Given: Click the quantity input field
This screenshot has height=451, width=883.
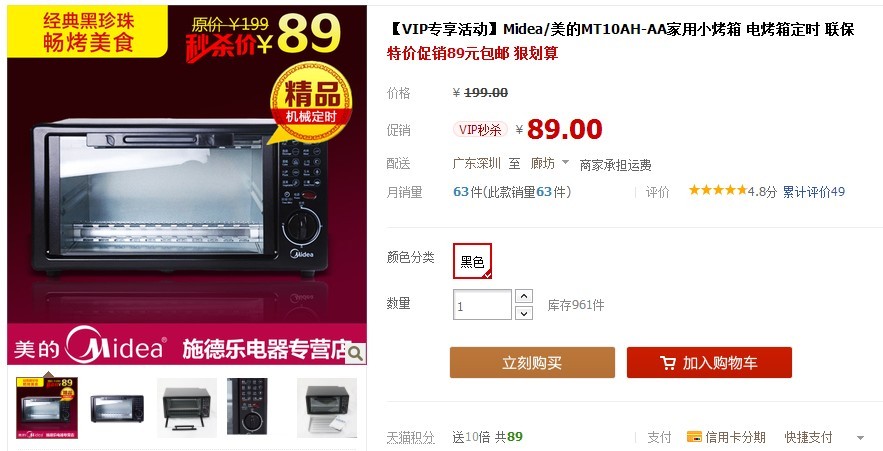Looking at the screenshot, I should pos(482,305).
